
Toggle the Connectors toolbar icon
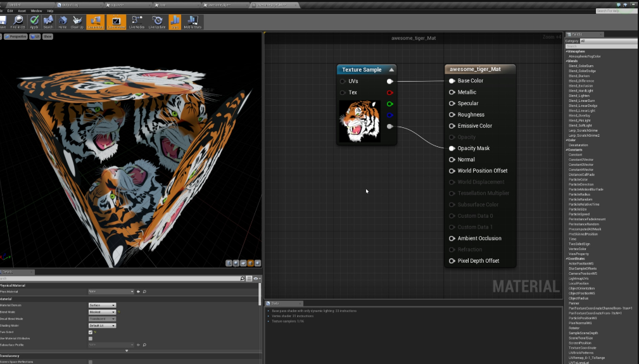point(96,22)
